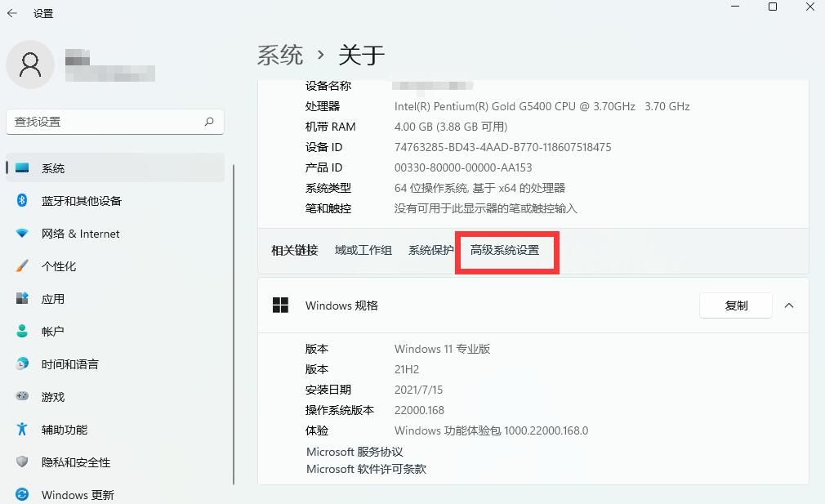Click the 辅助功能 accessibility icon
Screen dimensions: 825x504
(22, 430)
